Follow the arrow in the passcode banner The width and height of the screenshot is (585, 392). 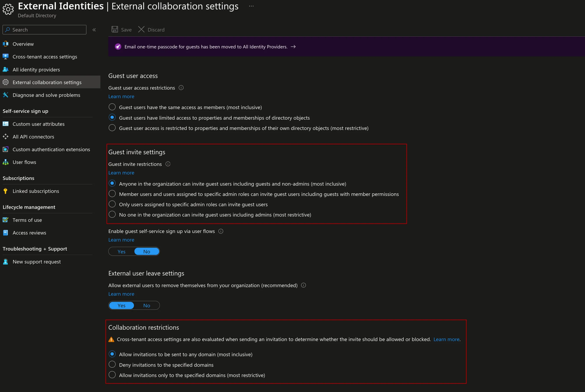point(293,47)
